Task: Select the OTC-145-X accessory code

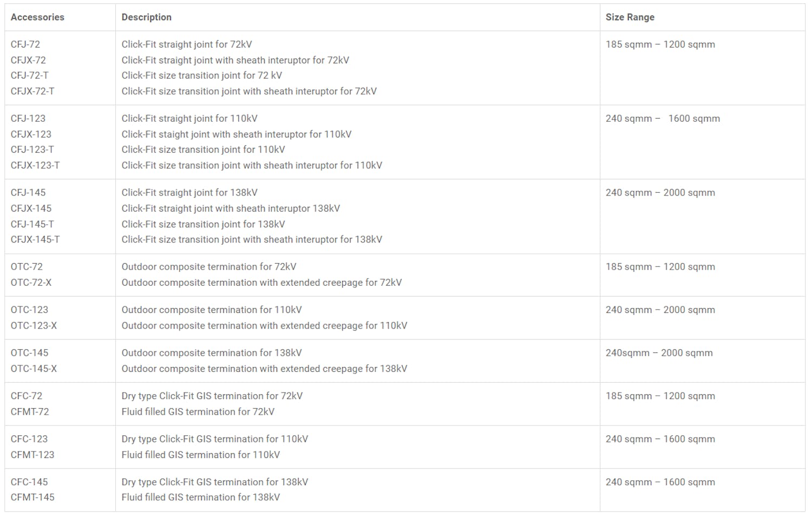Action: 34,369
